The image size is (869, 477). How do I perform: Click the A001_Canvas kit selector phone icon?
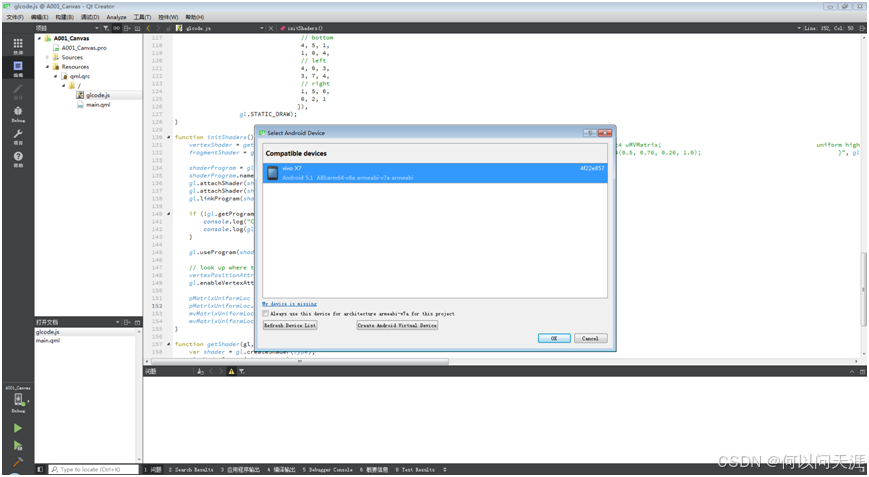click(x=18, y=401)
